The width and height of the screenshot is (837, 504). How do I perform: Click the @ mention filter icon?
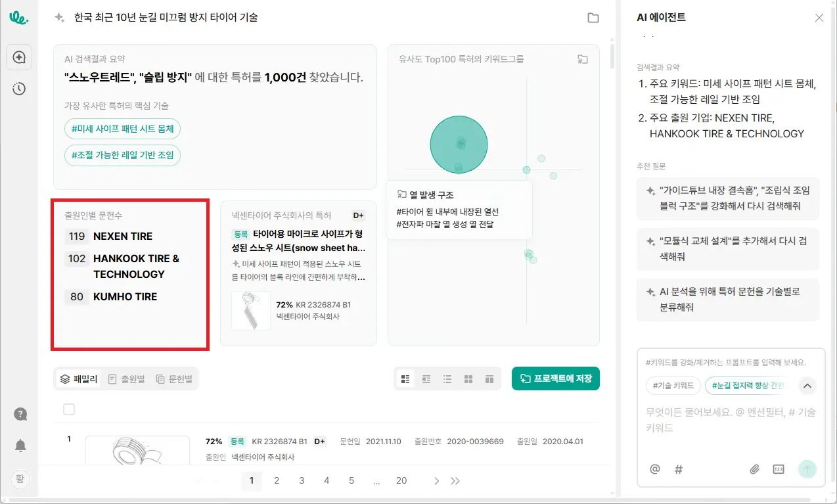pos(654,469)
